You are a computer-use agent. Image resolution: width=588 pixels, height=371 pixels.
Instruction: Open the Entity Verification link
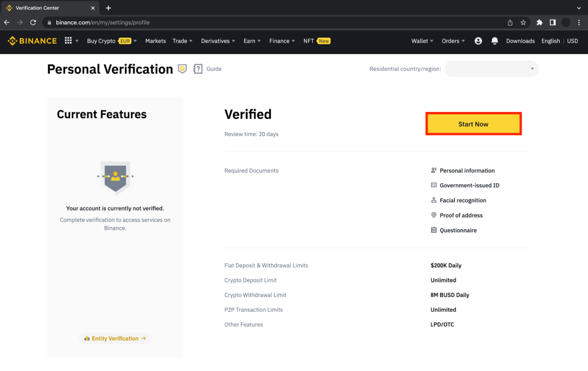115,338
